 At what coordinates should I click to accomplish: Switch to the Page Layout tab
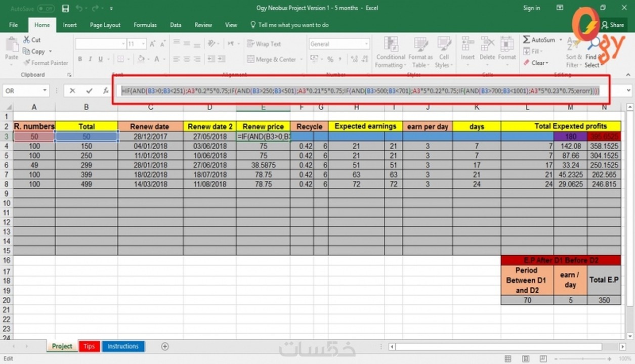(105, 25)
